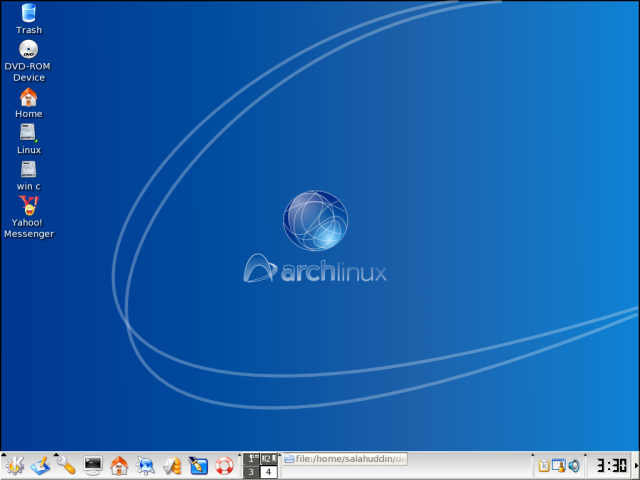The image size is (640, 480).
Task: Switch to virtual desktop 1
Action: coord(251,459)
